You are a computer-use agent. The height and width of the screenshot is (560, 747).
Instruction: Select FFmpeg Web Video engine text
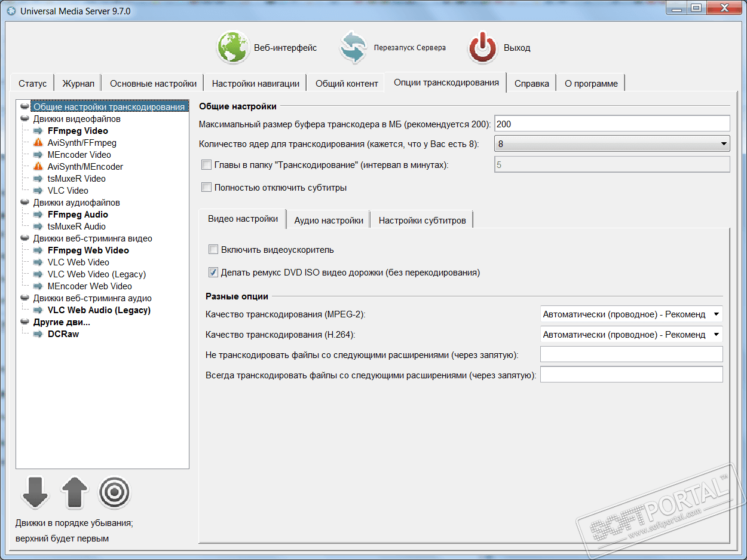[x=88, y=250]
